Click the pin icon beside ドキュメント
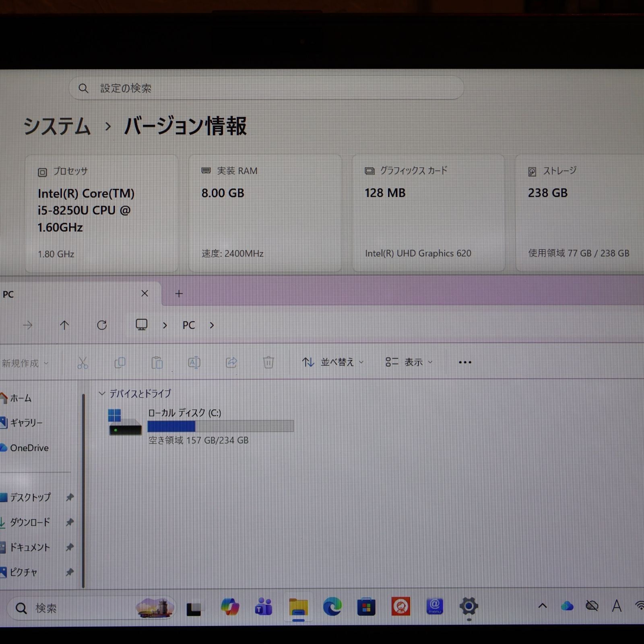The width and height of the screenshot is (644, 644). click(70, 547)
